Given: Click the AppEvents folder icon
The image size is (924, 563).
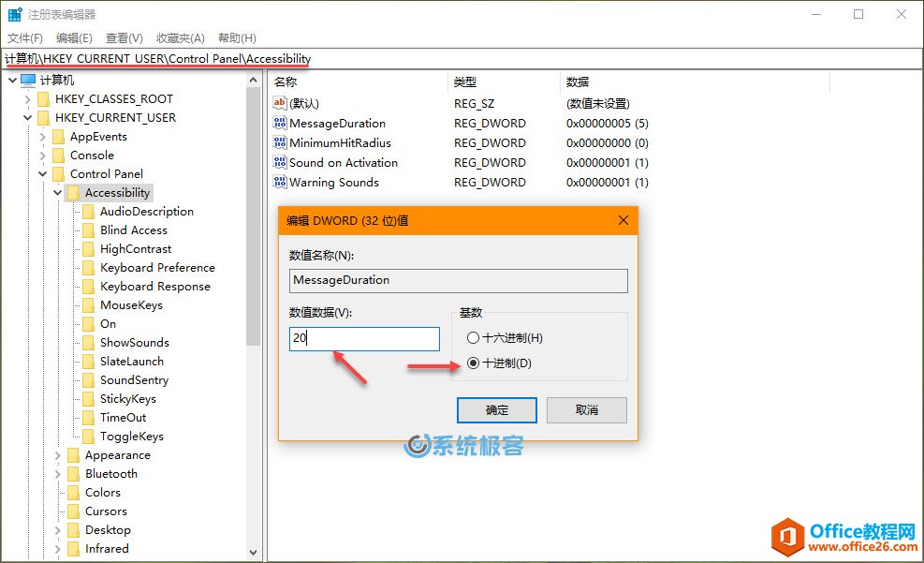Looking at the screenshot, I should tap(58, 137).
